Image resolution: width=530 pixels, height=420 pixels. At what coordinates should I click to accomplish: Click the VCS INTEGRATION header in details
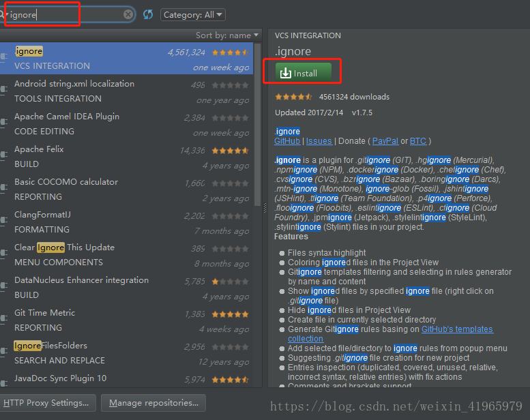click(308, 35)
